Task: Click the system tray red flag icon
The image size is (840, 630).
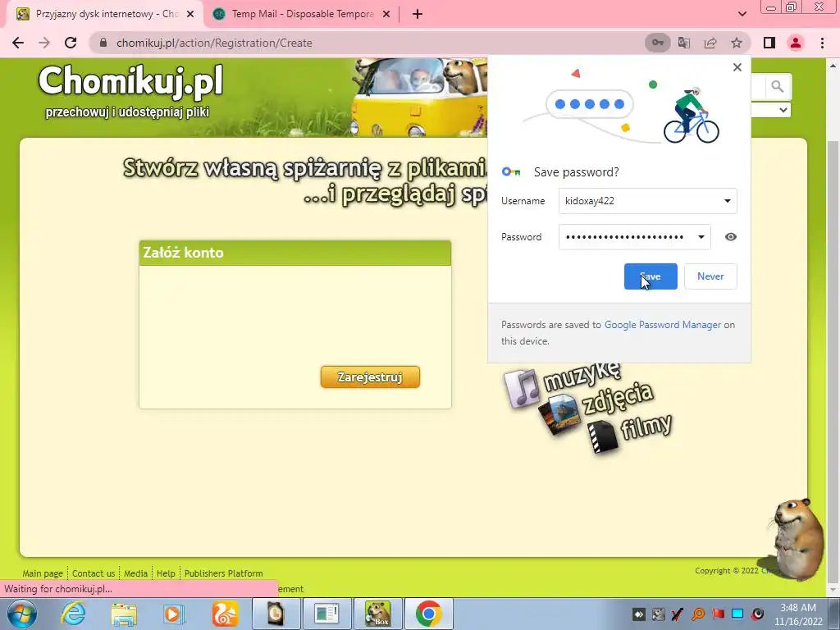Action: click(x=718, y=614)
